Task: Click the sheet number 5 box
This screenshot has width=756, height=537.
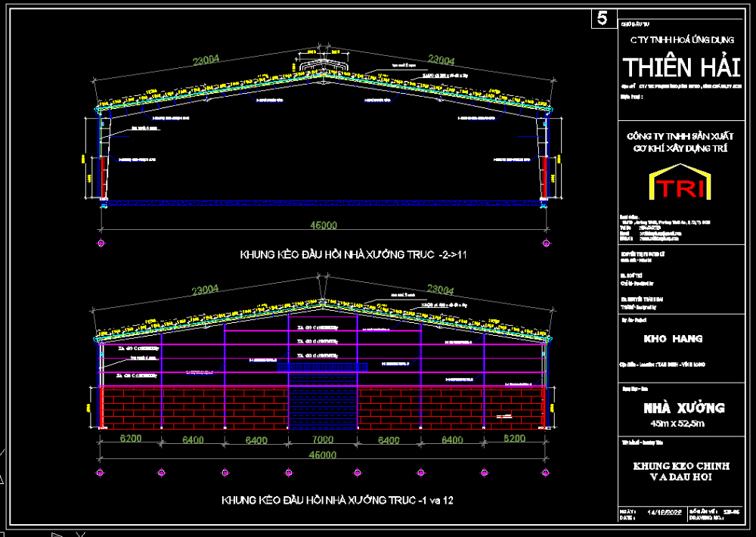Action: click(x=603, y=18)
